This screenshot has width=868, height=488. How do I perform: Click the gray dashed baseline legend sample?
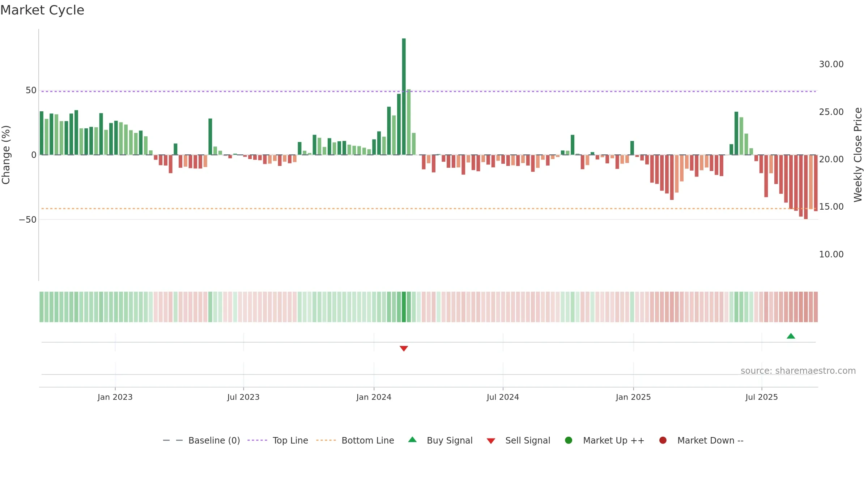pyautogui.click(x=173, y=440)
